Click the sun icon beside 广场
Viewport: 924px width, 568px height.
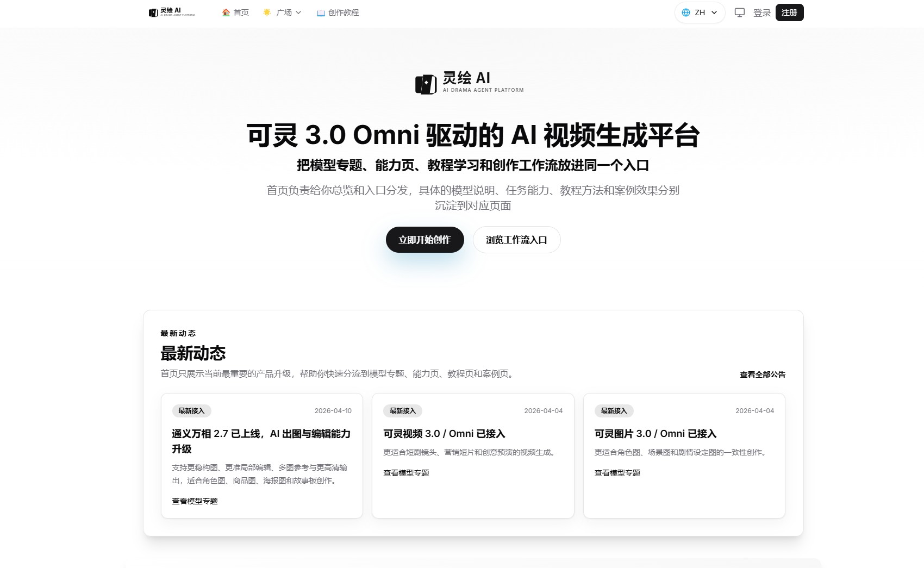pyautogui.click(x=266, y=12)
